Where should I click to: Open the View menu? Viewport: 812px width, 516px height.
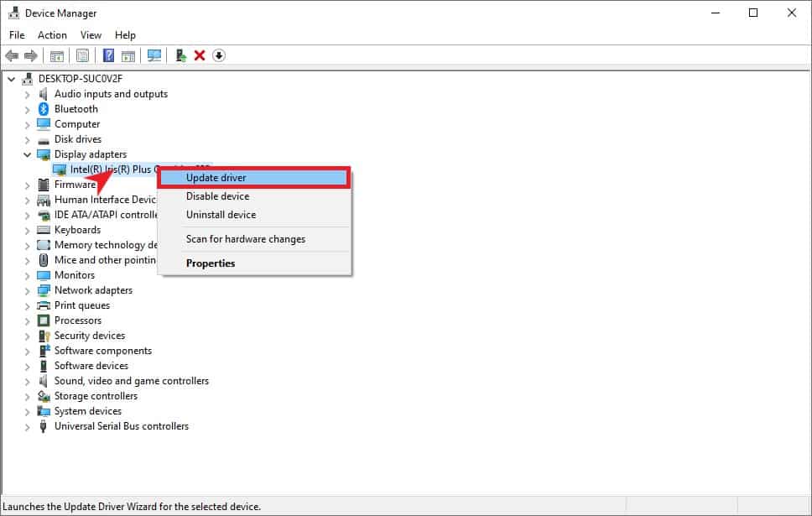pyautogui.click(x=91, y=34)
